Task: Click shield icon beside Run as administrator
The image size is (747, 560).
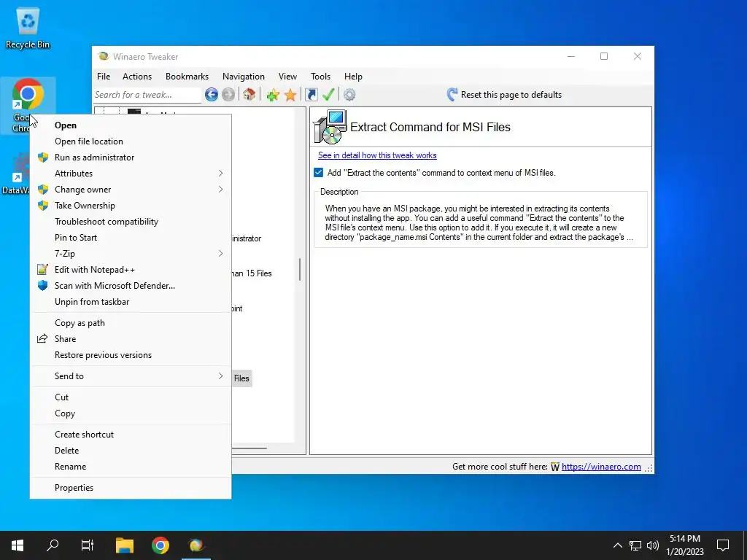Action: click(43, 157)
